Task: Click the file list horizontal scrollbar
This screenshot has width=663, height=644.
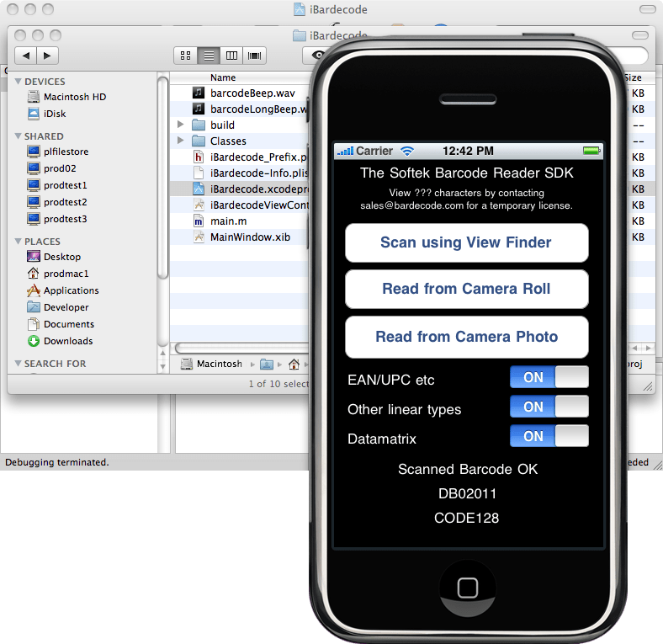Action: [242, 349]
